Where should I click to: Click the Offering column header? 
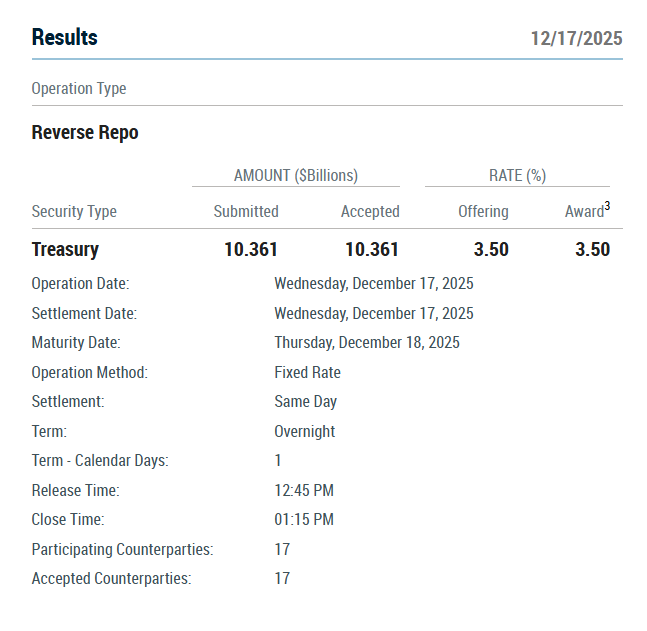(483, 211)
